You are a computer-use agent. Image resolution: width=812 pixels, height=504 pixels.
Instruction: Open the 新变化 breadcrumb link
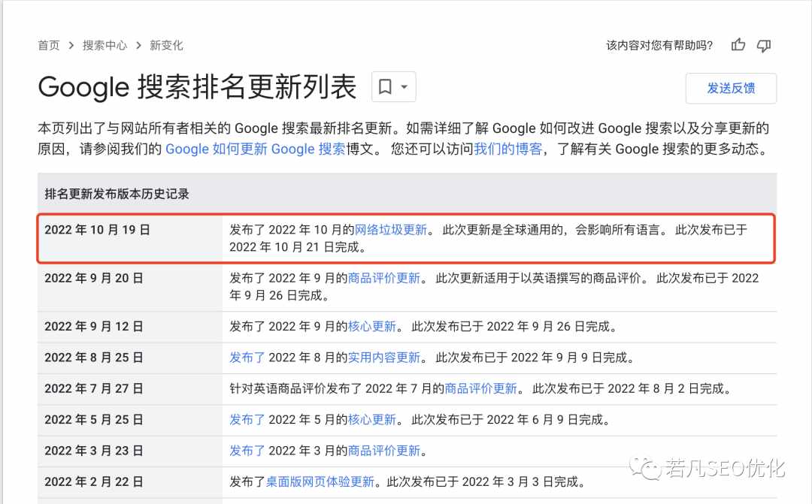[x=166, y=46]
